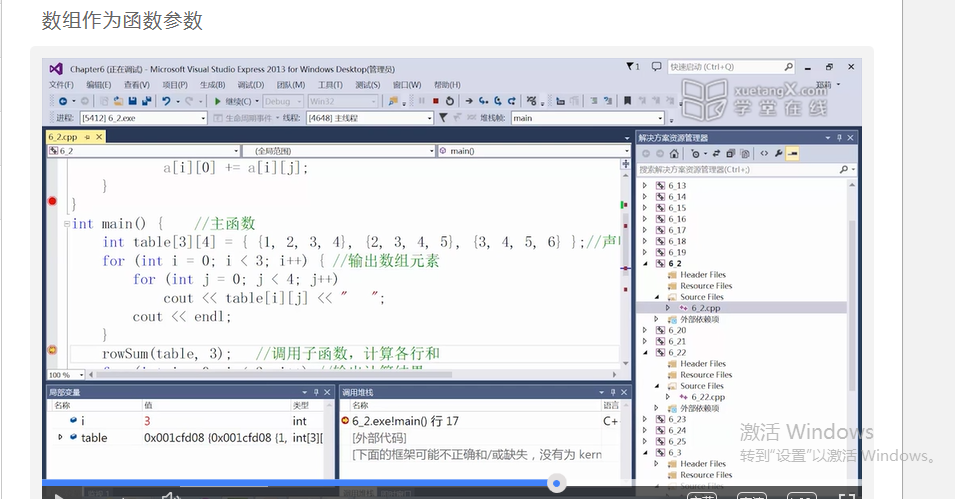
Task: Open the (全局范围) scope dropdown
Action: (x=339, y=150)
